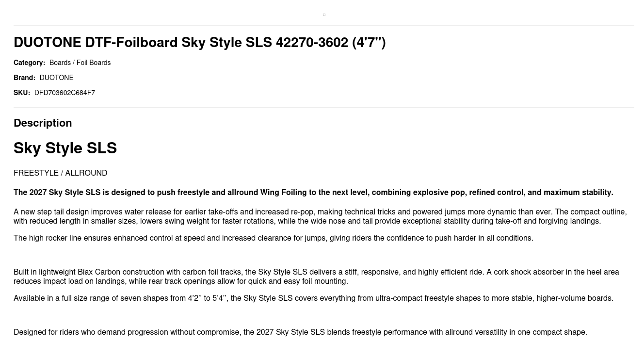Screen dimensions: 644x359
Task: Click the large Sky Style SLS heading
Action: click(65, 148)
